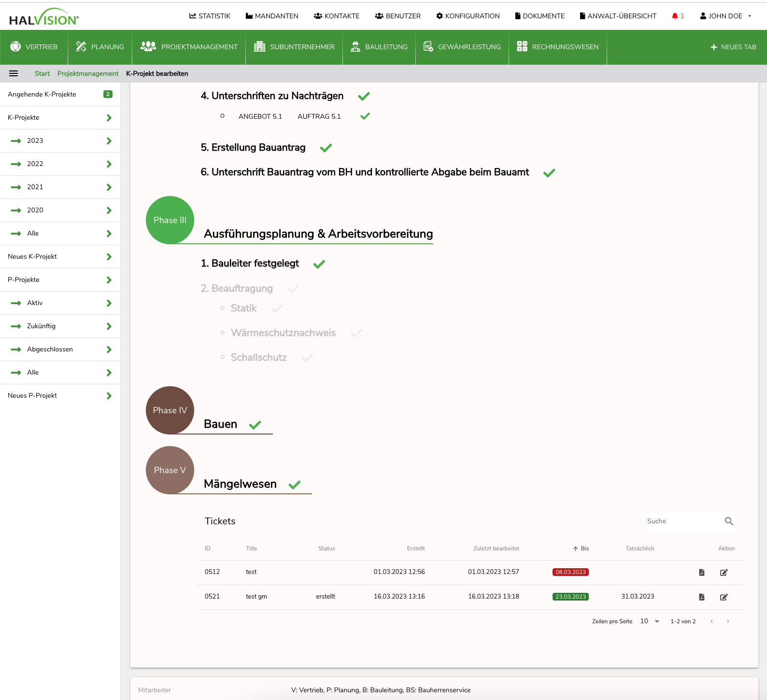Click the Anwalt-Übersicht file icon
The height and width of the screenshot is (700, 767).
(582, 16)
